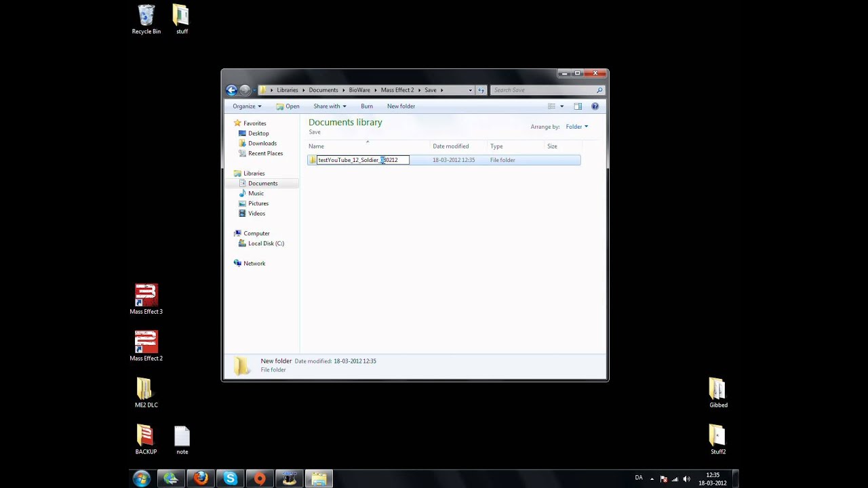This screenshot has width=868, height=488.
Task: Click the network signal tray icon
Action: pos(675,479)
